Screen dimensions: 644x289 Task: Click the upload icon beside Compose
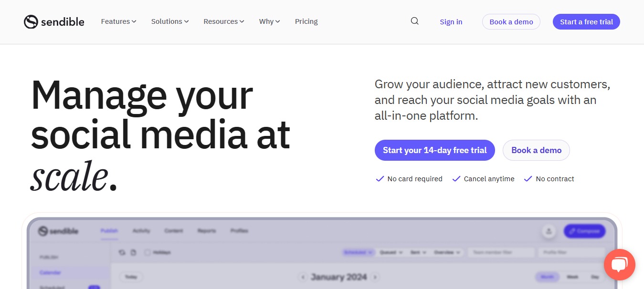click(549, 231)
